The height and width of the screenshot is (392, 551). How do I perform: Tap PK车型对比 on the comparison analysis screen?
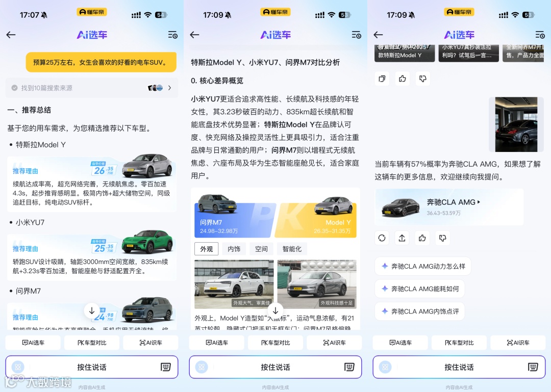(275, 343)
